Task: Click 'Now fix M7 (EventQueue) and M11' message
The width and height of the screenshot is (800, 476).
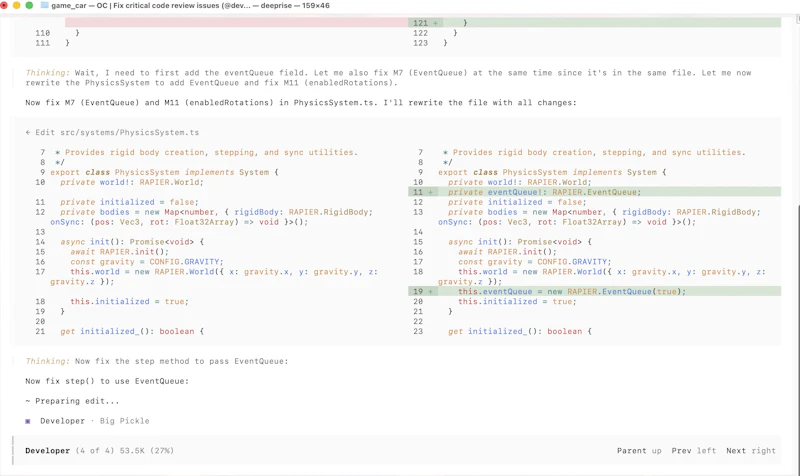Action: pos(301,103)
